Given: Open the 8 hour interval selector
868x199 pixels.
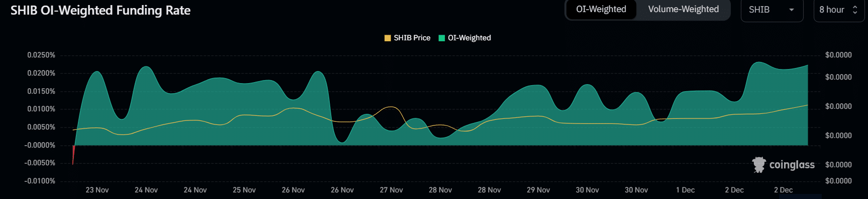Looking at the screenshot, I should pyautogui.click(x=838, y=10).
